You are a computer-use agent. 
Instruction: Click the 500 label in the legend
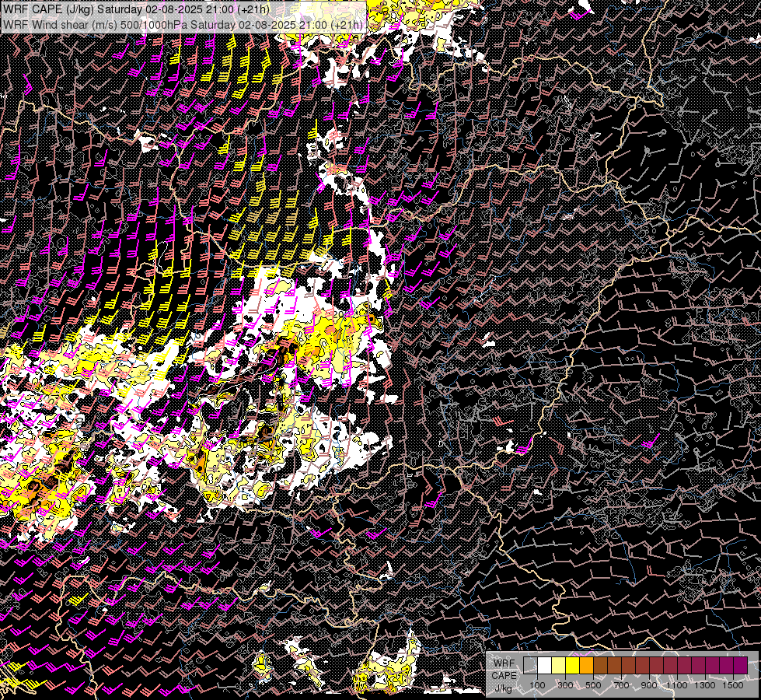593,685
